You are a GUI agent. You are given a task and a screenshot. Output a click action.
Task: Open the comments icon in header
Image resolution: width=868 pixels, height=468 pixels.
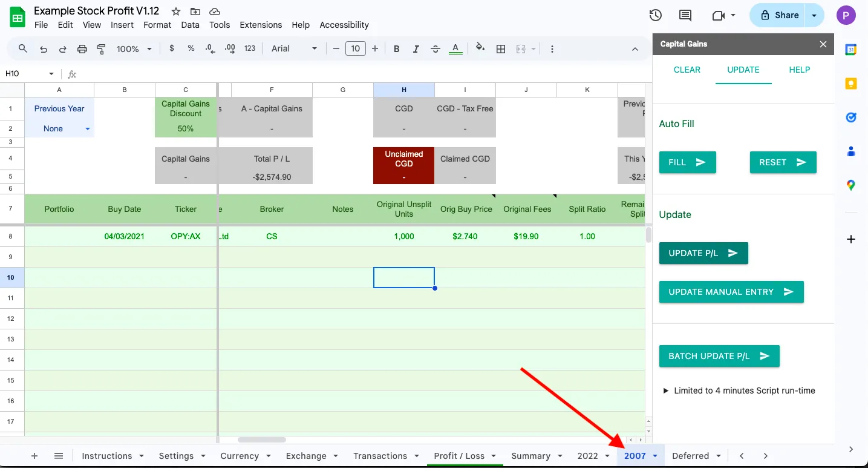click(x=685, y=16)
